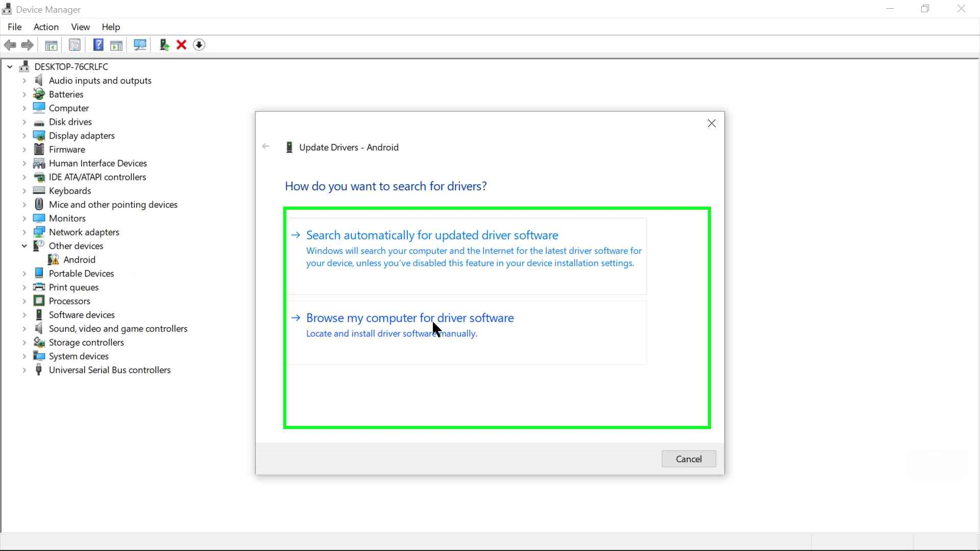Collapse the Other devices node
Screen dimensions: 980x551
(x=24, y=246)
